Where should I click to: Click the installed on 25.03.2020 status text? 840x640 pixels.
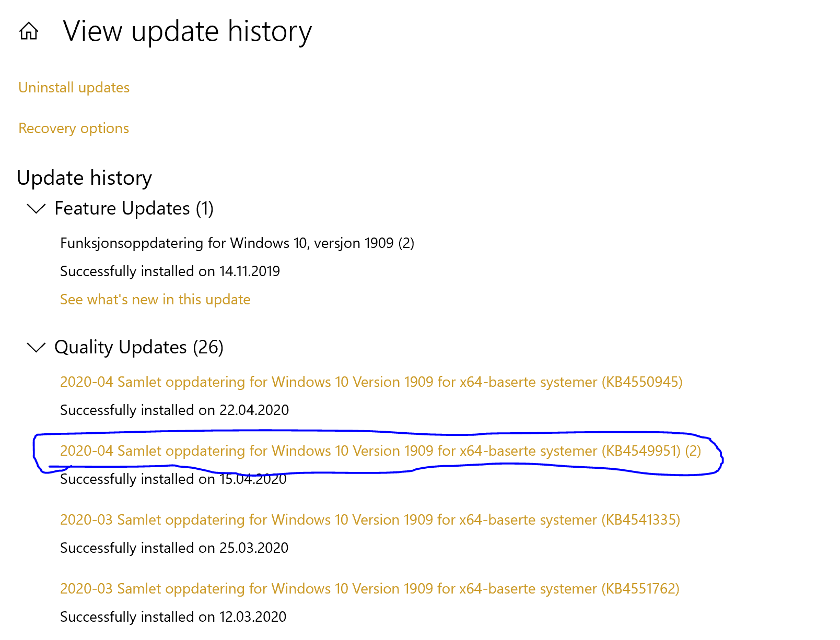tap(174, 548)
